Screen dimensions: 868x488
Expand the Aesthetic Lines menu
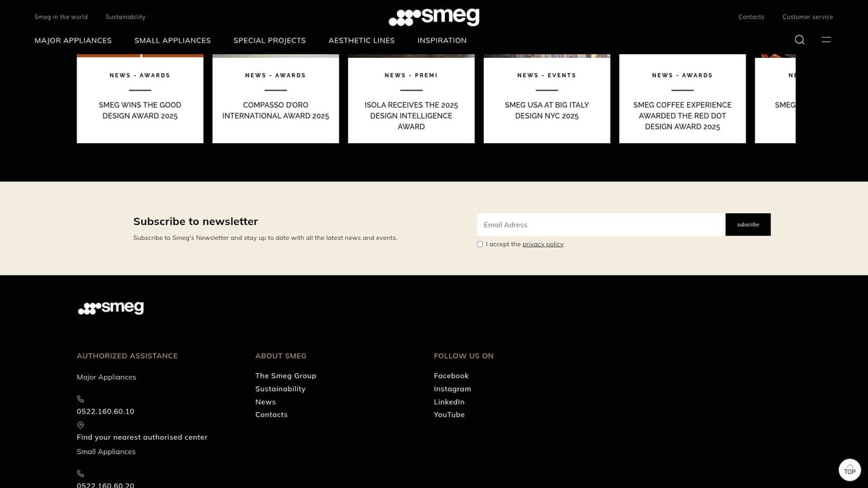(362, 40)
